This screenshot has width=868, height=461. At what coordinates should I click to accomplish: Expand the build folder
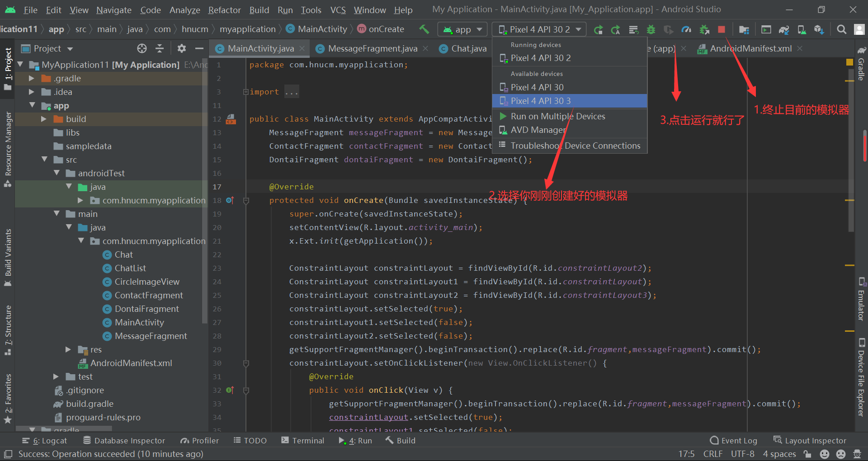point(43,119)
